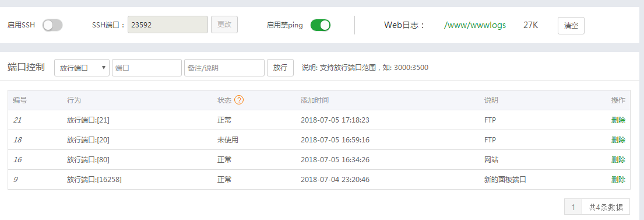Click the 说明 column header
644x220 pixels.
pyautogui.click(x=491, y=100)
